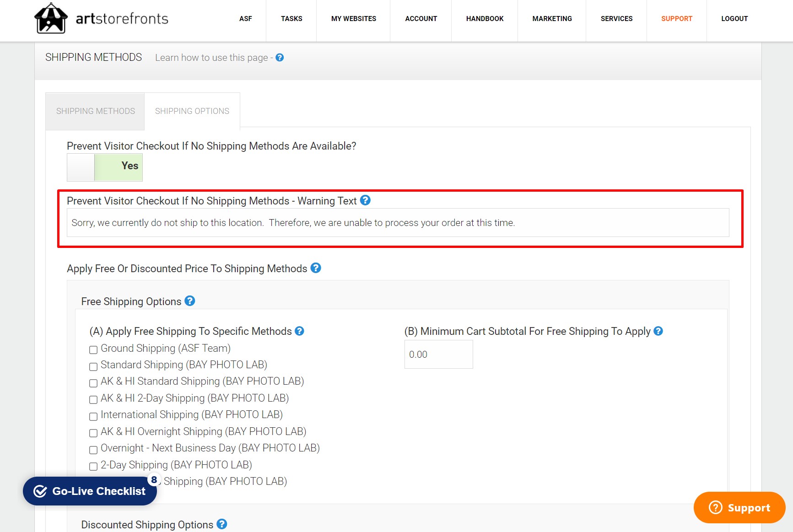Image resolution: width=793 pixels, height=532 pixels.
Task: Open the MARKETING menu
Action: click(x=552, y=19)
